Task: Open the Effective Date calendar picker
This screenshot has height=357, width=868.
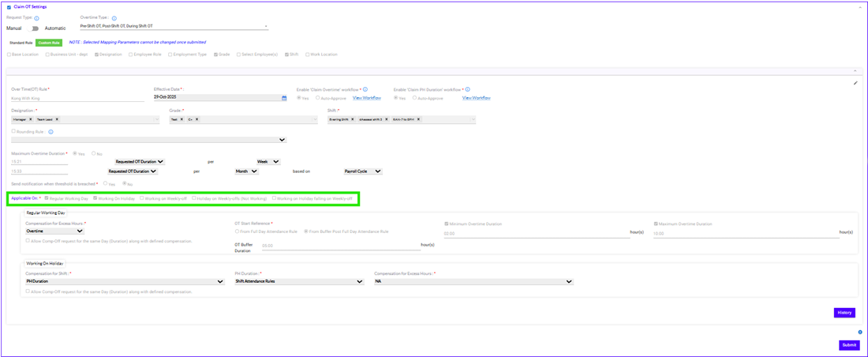Action: pos(284,98)
